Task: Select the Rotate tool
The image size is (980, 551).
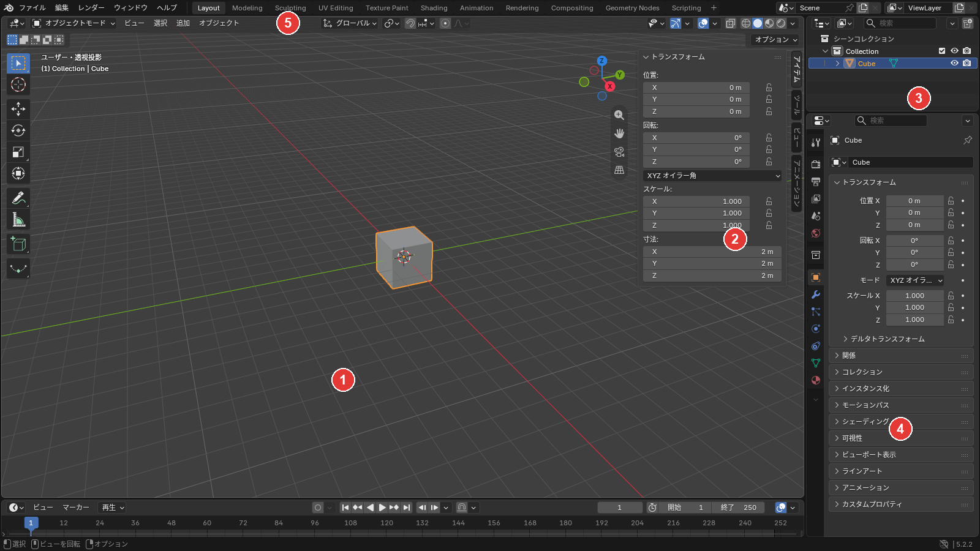Action: click(x=18, y=130)
